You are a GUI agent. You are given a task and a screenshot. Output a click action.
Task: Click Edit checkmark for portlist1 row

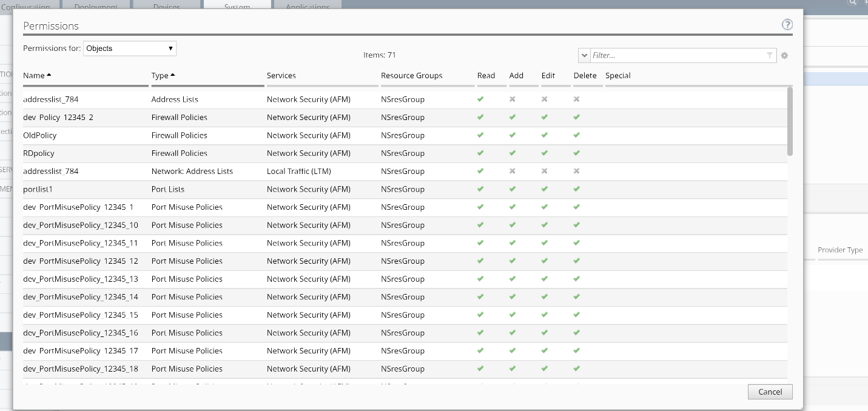coord(545,189)
